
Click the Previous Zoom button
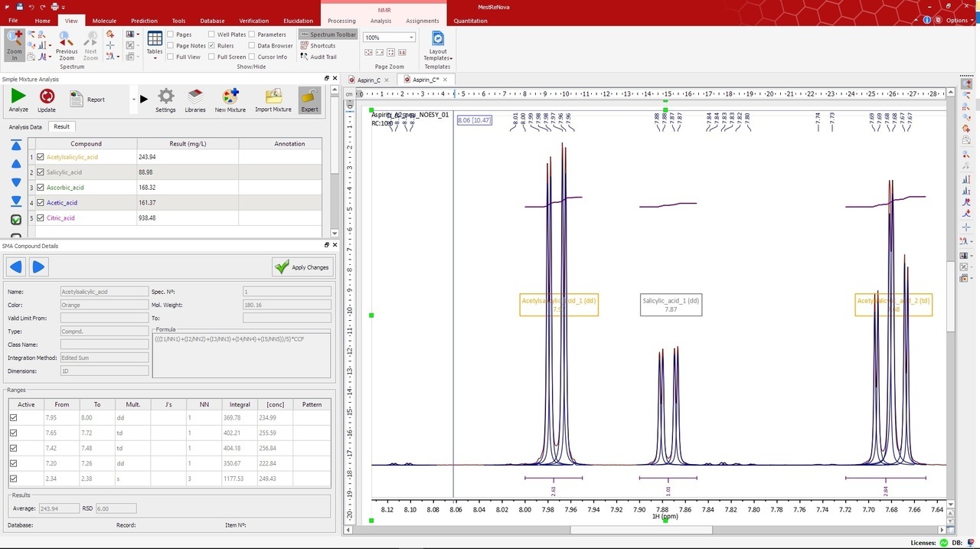(67, 46)
